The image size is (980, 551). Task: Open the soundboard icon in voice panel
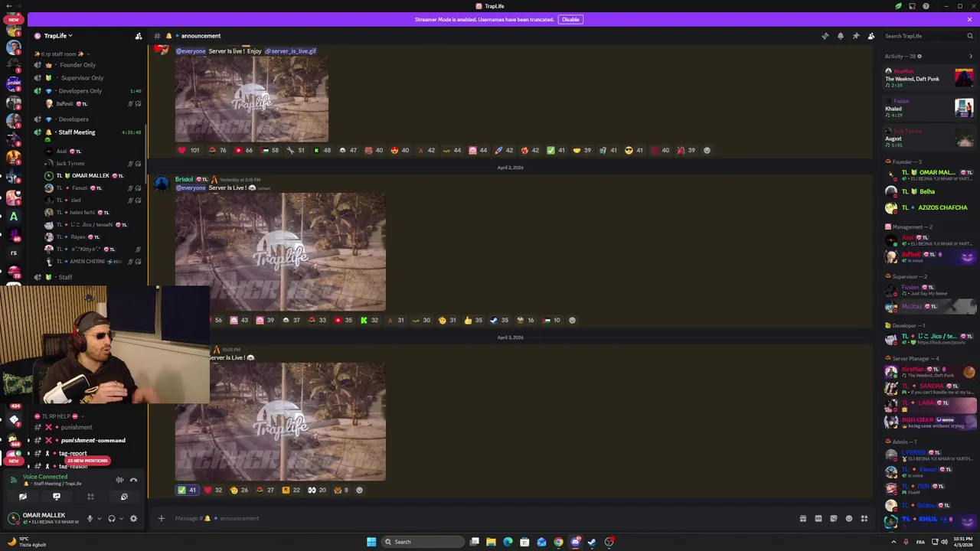click(x=124, y=497)
